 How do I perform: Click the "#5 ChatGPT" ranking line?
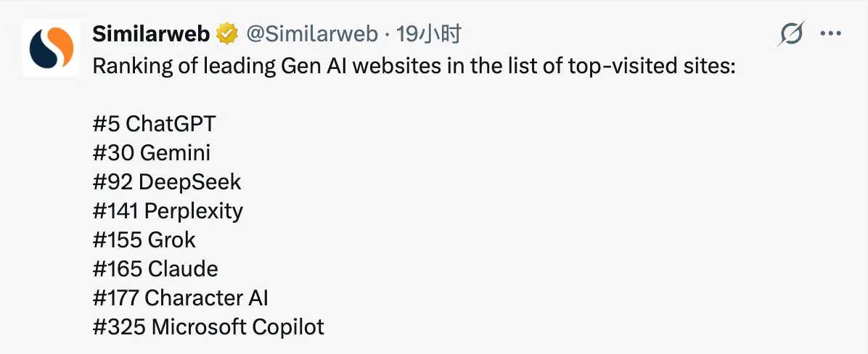(x=154, y=124)
